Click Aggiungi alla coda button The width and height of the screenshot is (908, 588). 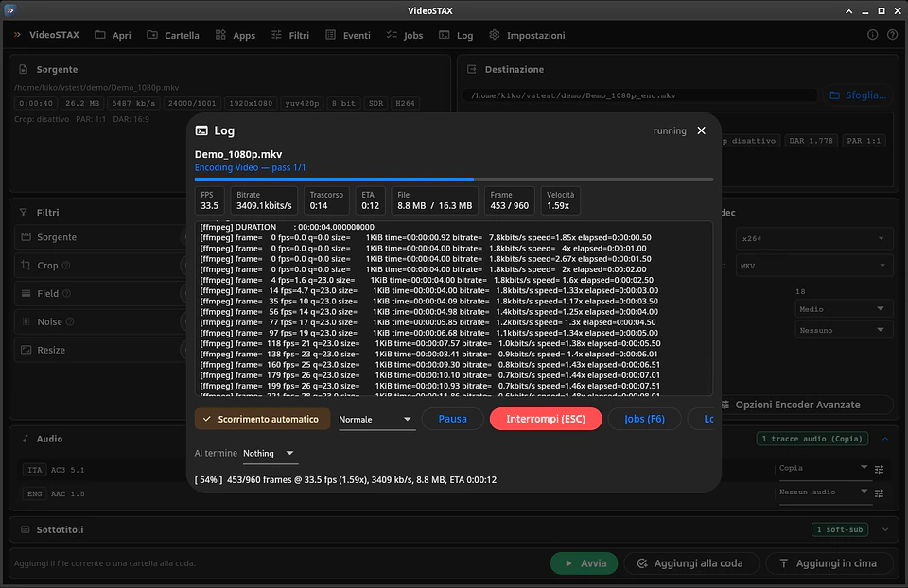click(691, 563)
